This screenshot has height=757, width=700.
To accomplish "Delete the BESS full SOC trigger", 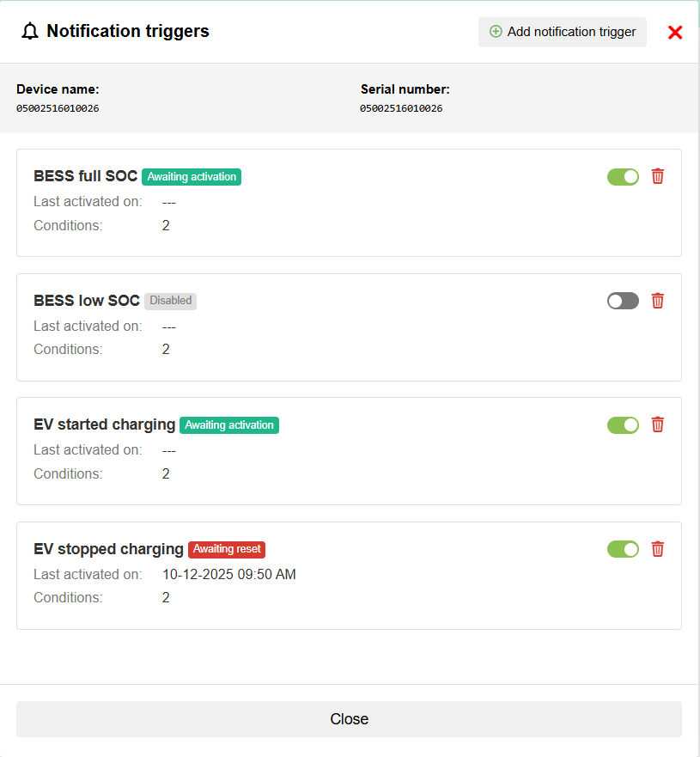I will [658, 176].
